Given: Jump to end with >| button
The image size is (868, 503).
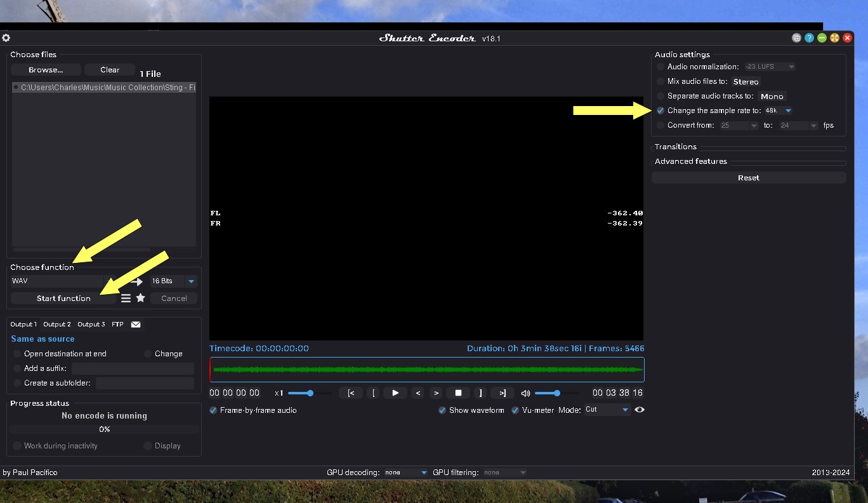Looking at the screenshot, I should (x=503, y=393).
